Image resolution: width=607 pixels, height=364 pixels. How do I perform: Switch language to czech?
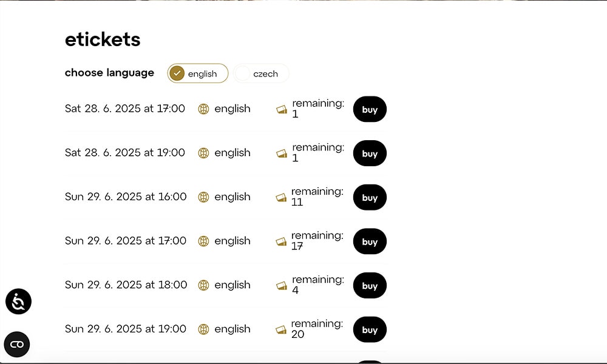tap(262, 73)
